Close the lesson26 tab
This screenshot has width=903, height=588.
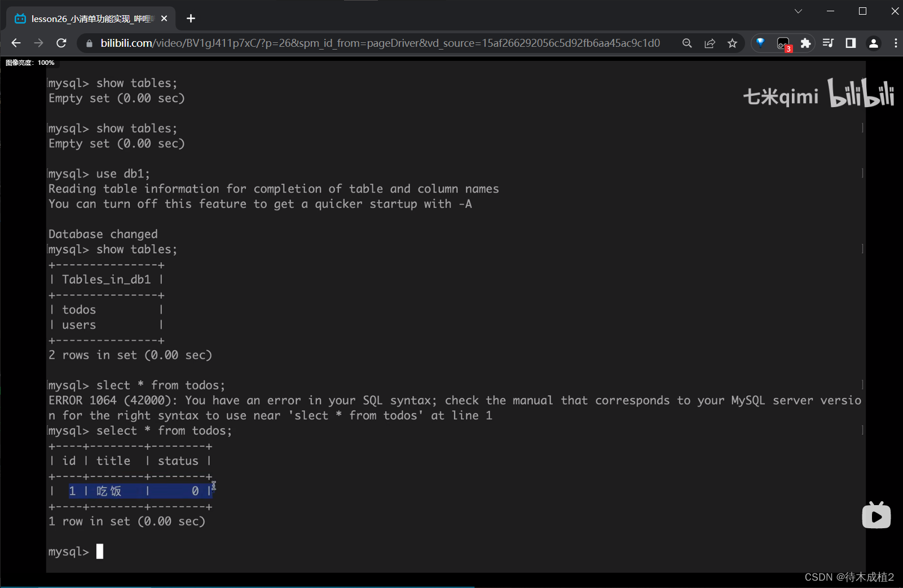coord(164,19)
